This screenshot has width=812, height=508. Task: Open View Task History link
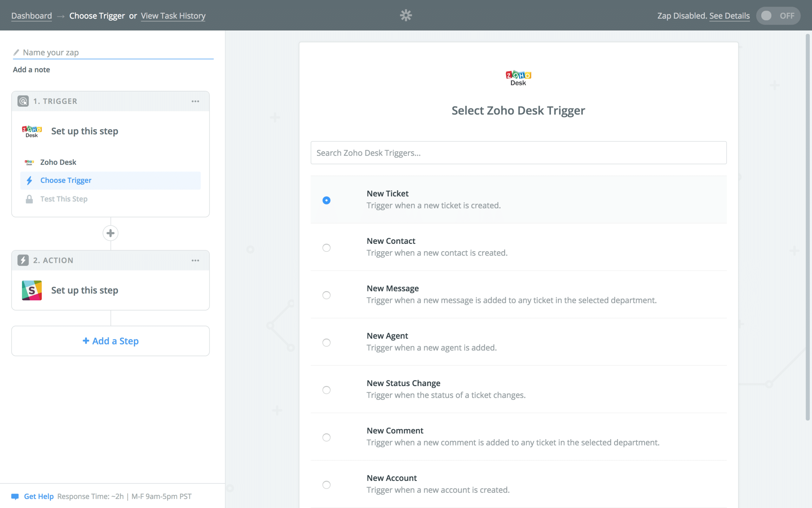coord(173,16)
